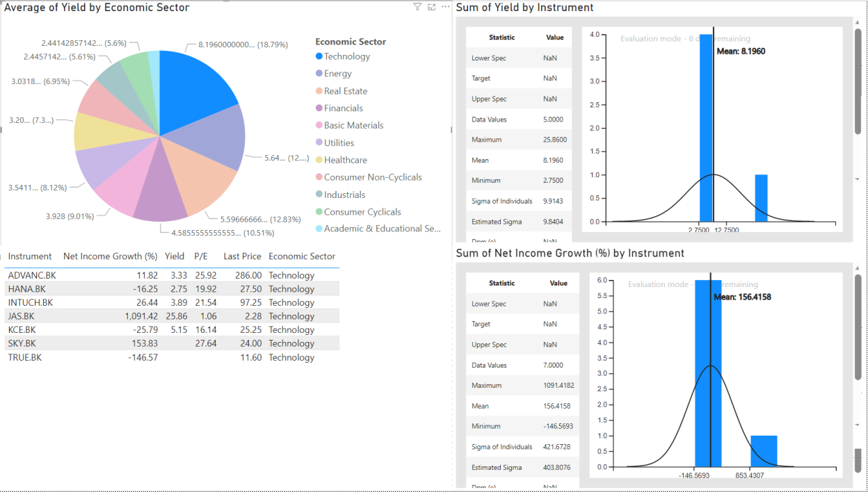Image resolution: width=868 pixels, height=492 pixels.
Task: Enter focus mode on Average of Yield visual
Action: [x=431, y=6]
